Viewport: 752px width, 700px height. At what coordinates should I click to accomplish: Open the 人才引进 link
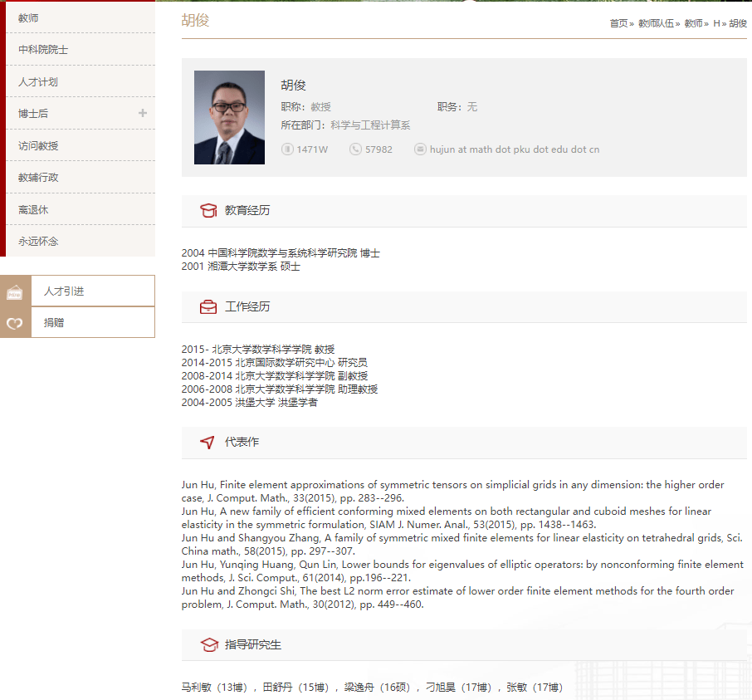[64, 291]
